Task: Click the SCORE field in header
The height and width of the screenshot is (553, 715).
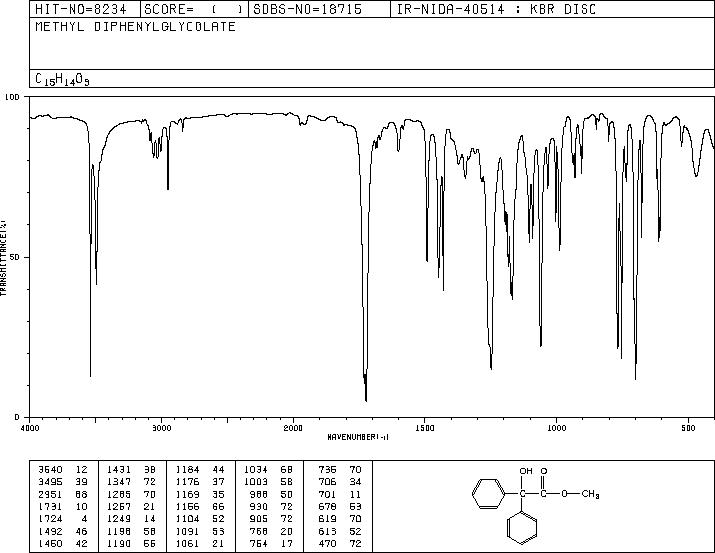Action: (194, 9)
